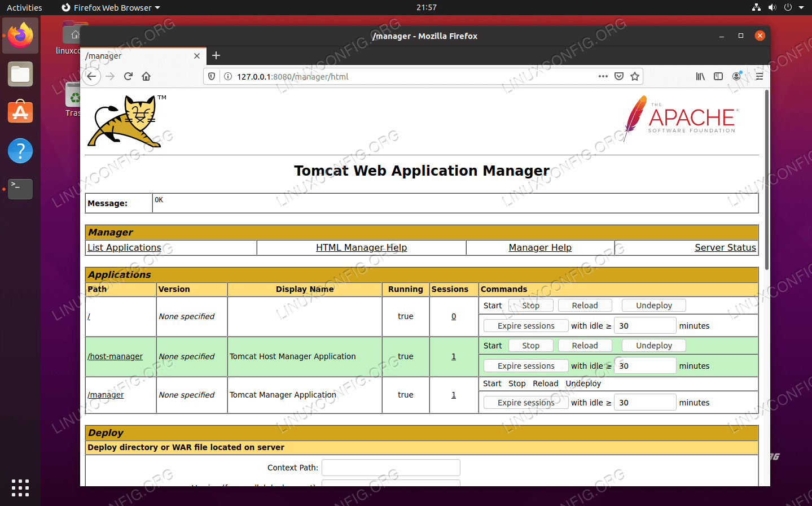Expire sessions for root / application
Viewport: 812px width, 506px height.
(x=526, y=326)
